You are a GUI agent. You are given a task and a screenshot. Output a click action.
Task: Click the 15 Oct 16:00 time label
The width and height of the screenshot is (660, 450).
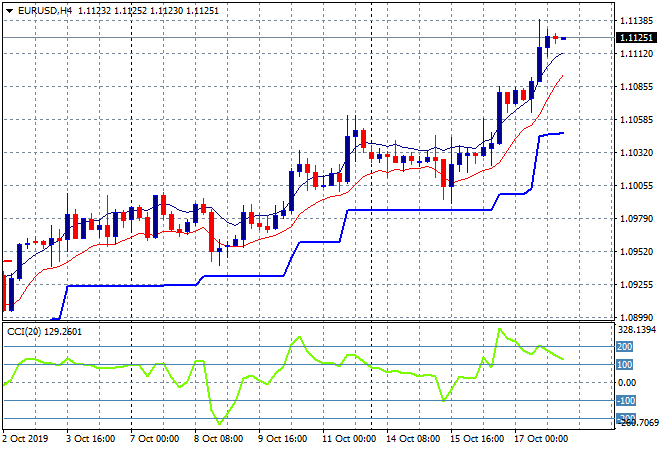tap(477, 439)
